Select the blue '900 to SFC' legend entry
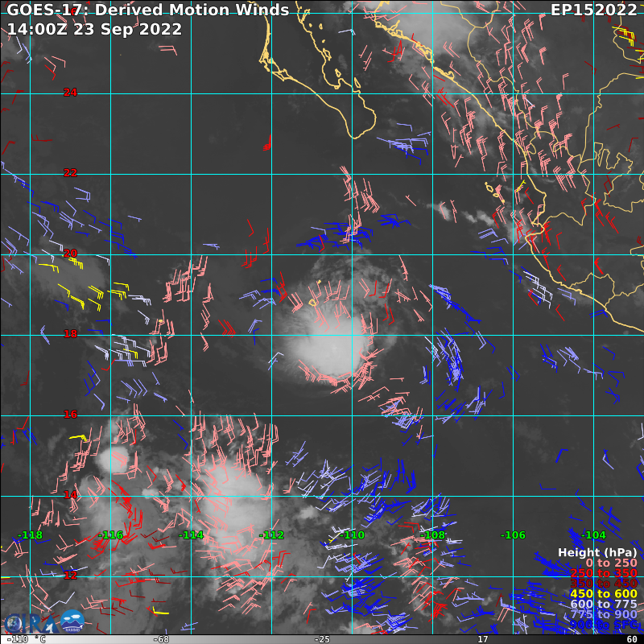The image size is (644, 644). 603,625
